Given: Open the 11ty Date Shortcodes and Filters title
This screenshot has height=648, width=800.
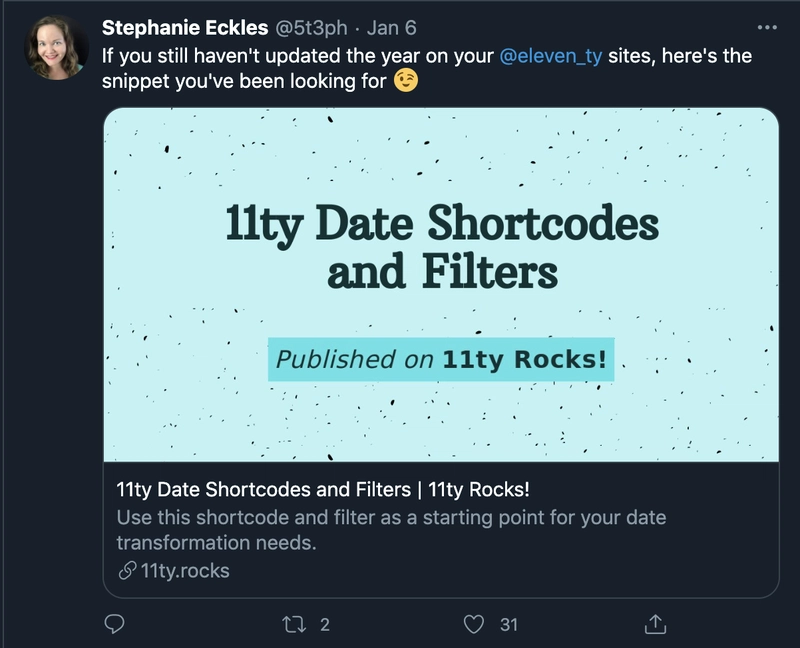Looking at the screenshot, I should click(x=323, y=489).
